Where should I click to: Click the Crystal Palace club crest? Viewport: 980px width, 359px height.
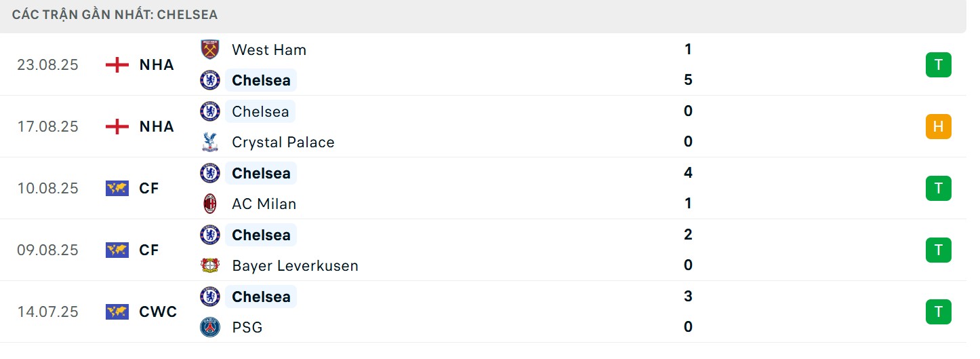pyautogui.click(x=210, y=142)
